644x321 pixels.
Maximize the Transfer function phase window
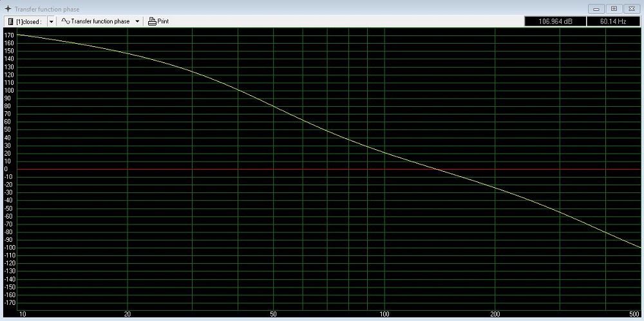pyautogui.click(x=614, y=8)
